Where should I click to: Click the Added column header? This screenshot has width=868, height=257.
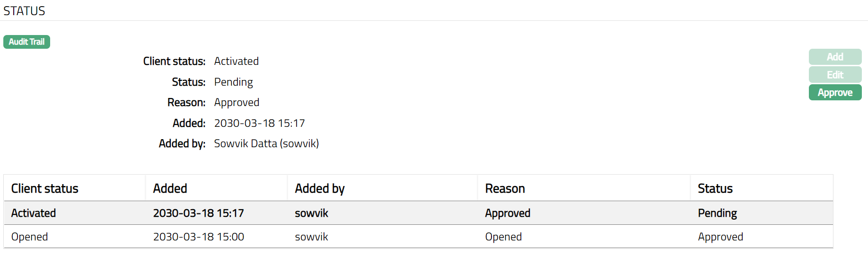170,188
